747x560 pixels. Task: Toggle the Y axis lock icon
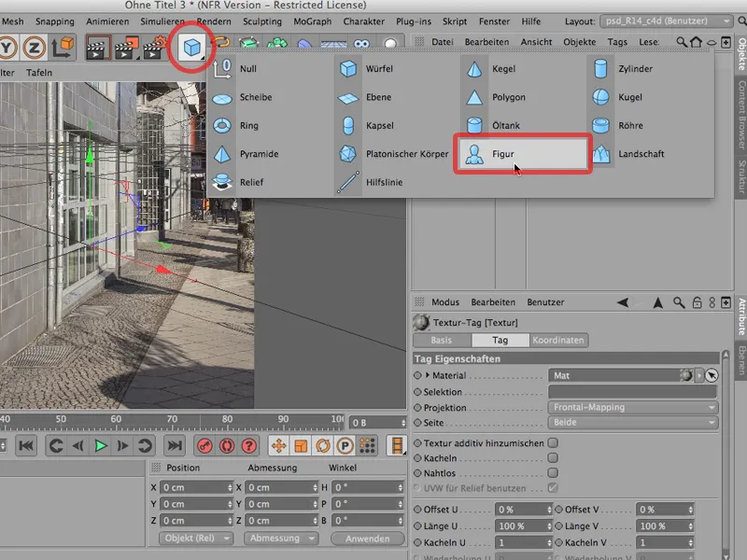[x=7, y=48]
